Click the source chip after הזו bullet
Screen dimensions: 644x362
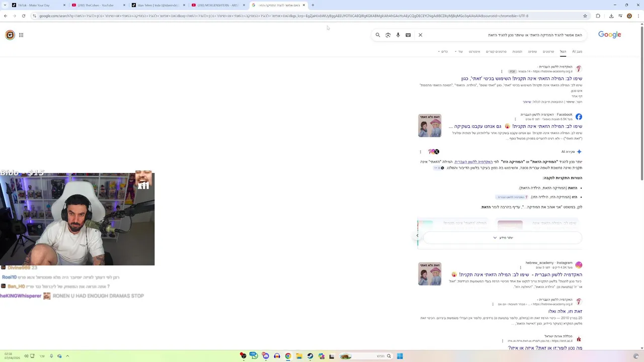(x=511, y=197)
